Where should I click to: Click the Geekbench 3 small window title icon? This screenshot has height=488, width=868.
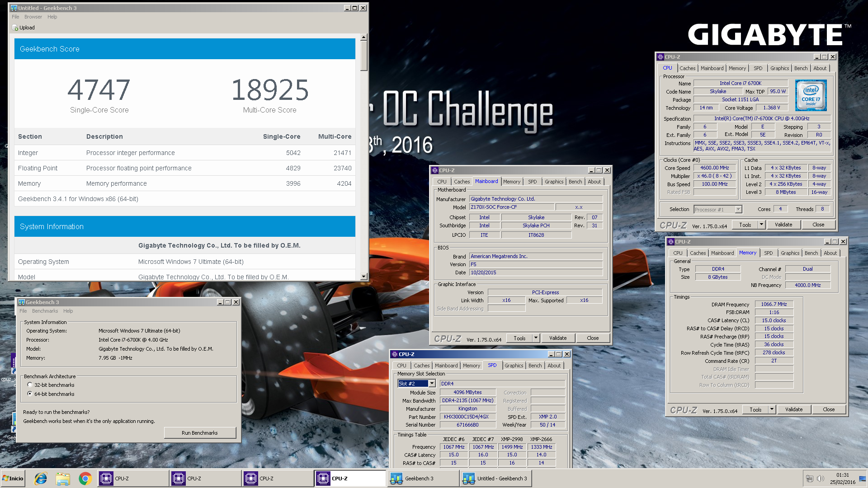coord(21,302)
